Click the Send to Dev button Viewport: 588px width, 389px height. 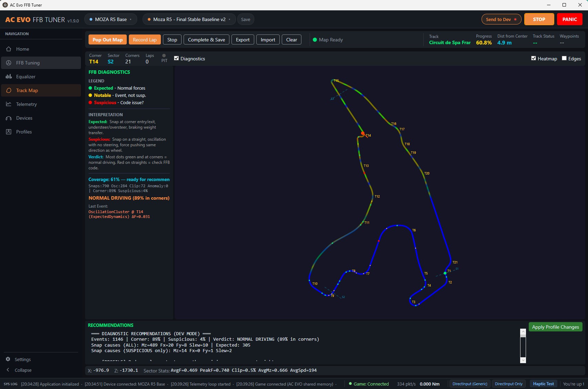tap(501, 19)
